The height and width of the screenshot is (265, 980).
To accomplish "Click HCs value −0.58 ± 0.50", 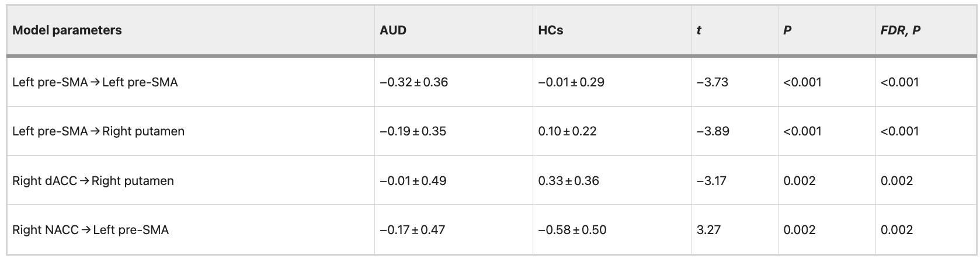I will click(572, 230).
